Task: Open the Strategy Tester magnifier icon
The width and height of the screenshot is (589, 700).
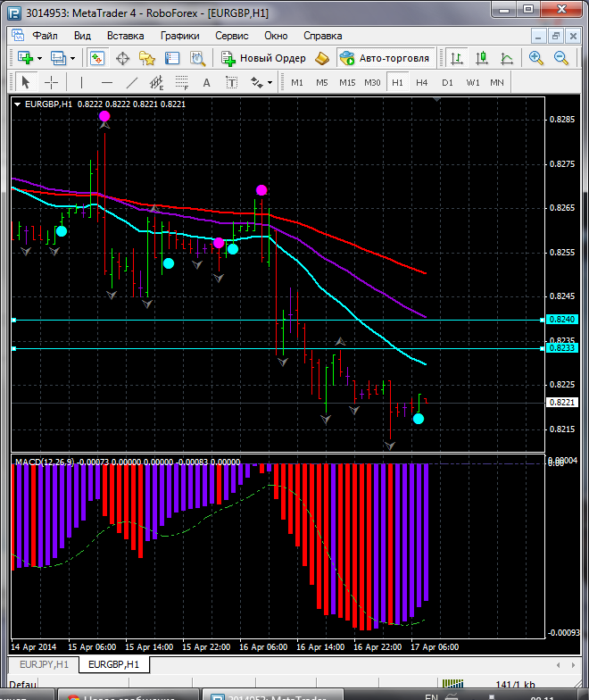Action: [197, 59]
